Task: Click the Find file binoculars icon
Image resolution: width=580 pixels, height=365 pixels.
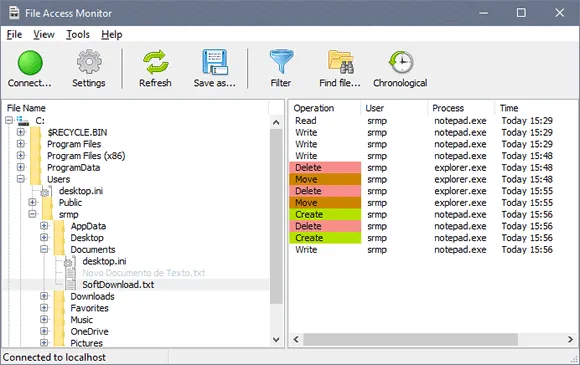Action: tap(341, 62)
